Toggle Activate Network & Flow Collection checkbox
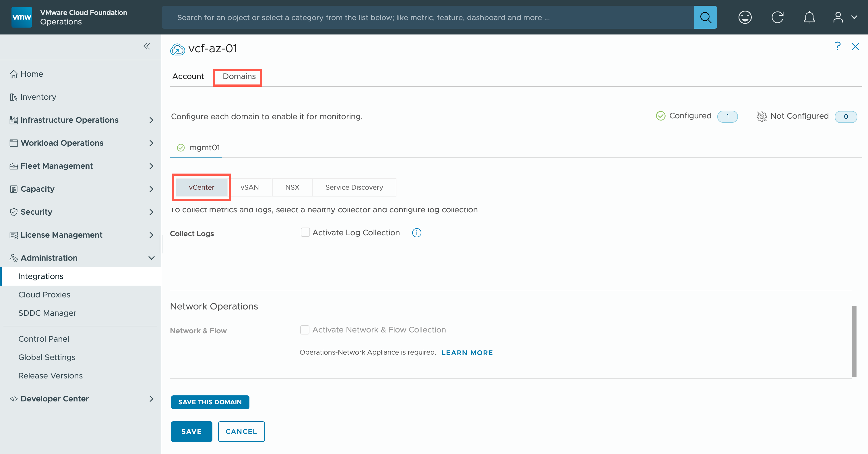The height and width of the screenshot is (454, 868). pyautogui.click(x=305, y=330)
